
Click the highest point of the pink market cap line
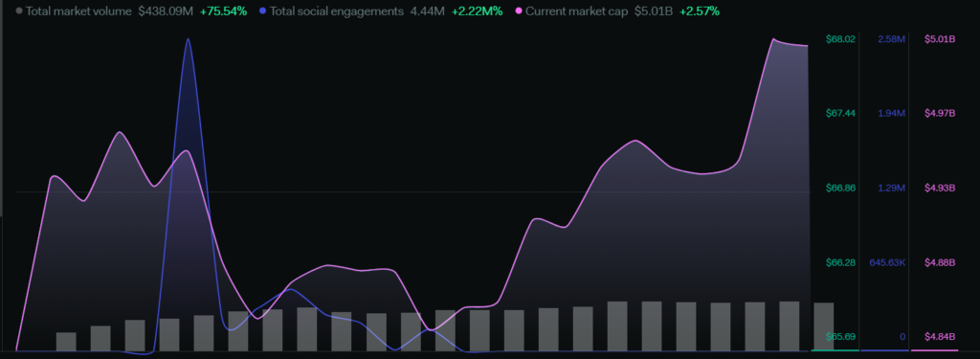click(774, 39)
